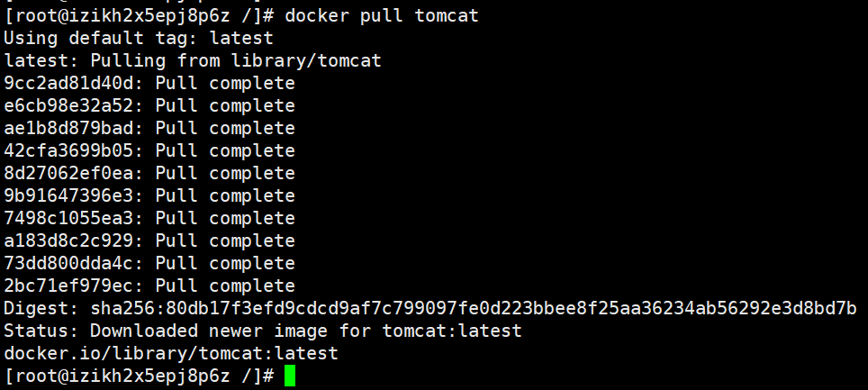Click the 'docker pull tomcat' command text
Viewport: 868px width, 390px height.
[382, 15]
